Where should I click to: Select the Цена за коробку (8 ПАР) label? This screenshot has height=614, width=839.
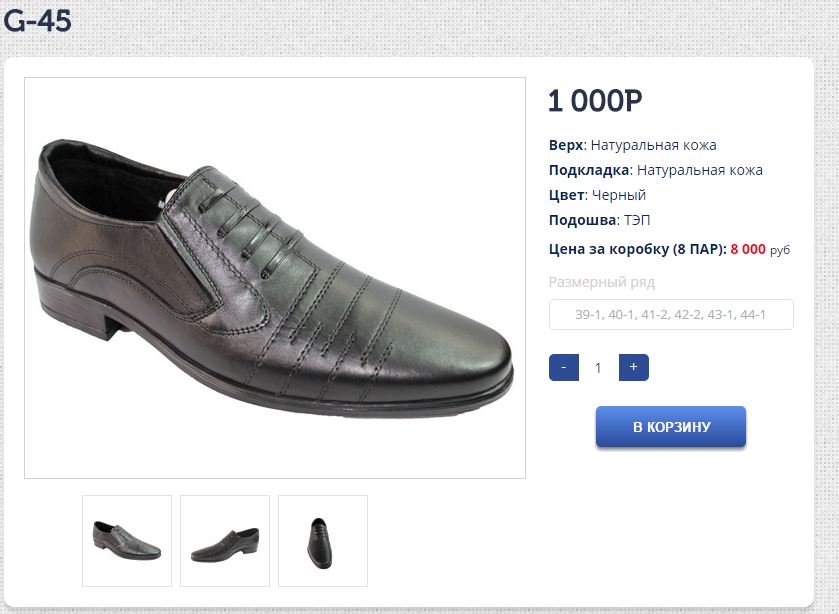pyautogui.click(x=637, y=249)
